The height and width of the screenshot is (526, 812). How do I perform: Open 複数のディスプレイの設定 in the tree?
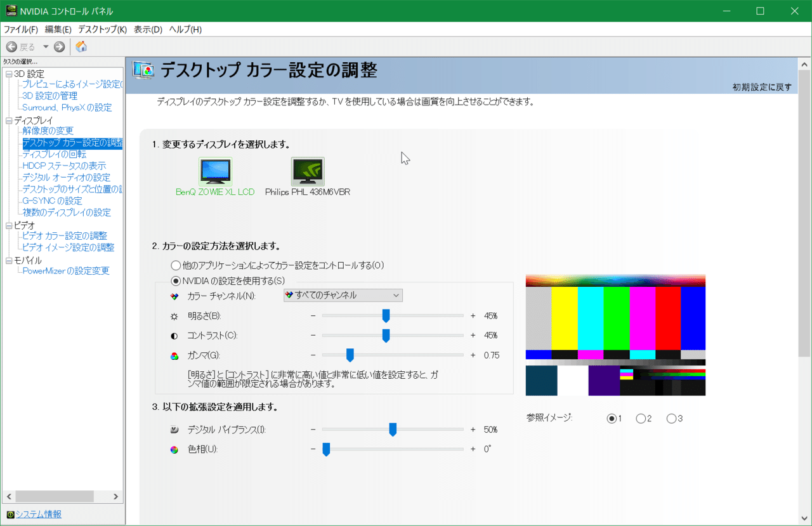67,213
